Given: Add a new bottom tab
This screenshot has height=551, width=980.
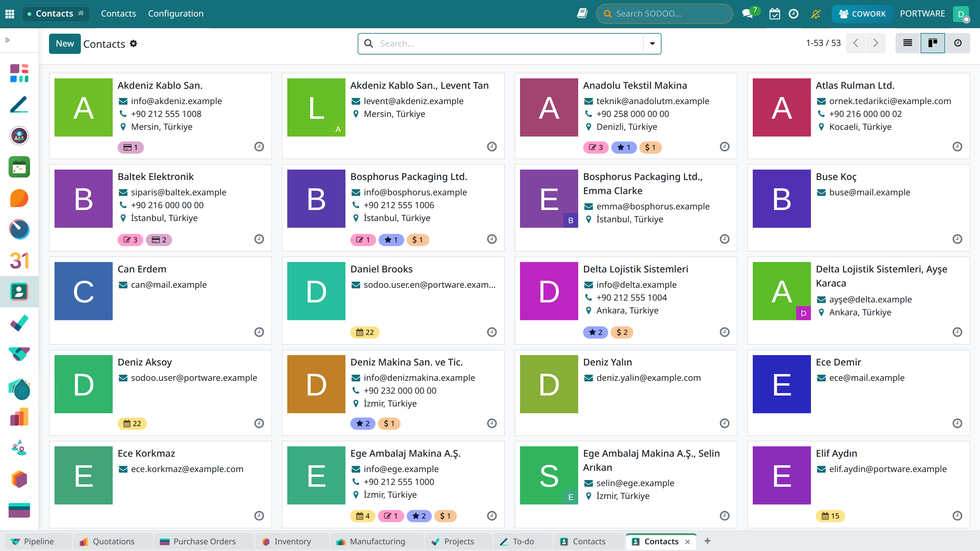Looking at the screenshot, I should click(708, 541).
